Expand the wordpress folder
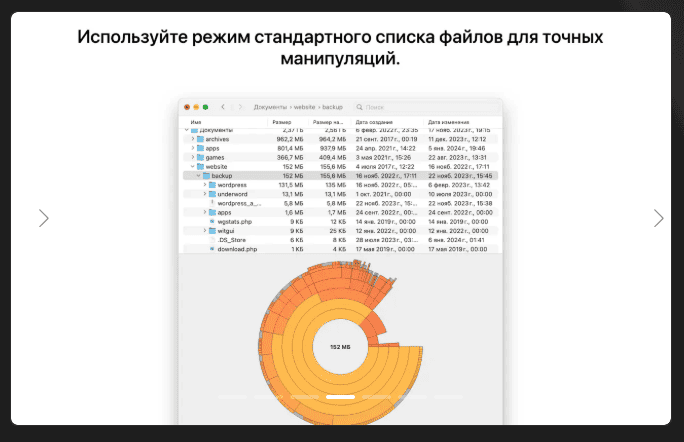The height and width of the screenshot is (442, 684). [205, 185]
